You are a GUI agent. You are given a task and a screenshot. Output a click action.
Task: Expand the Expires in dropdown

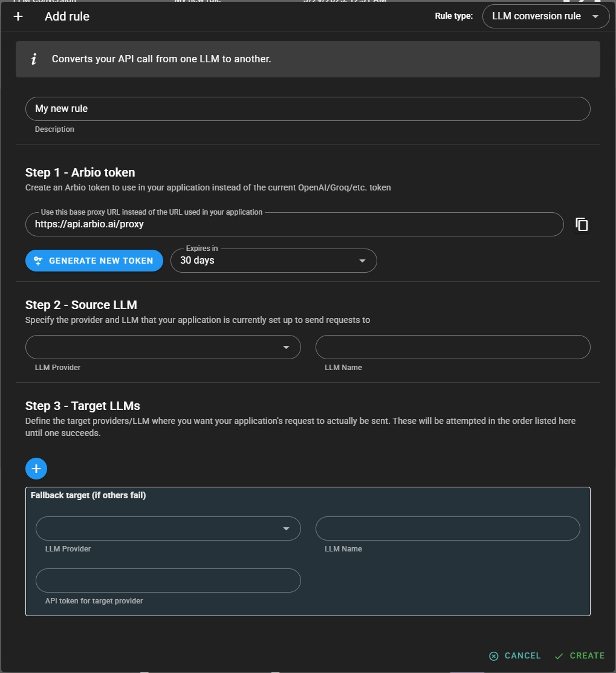coord(273,261)
